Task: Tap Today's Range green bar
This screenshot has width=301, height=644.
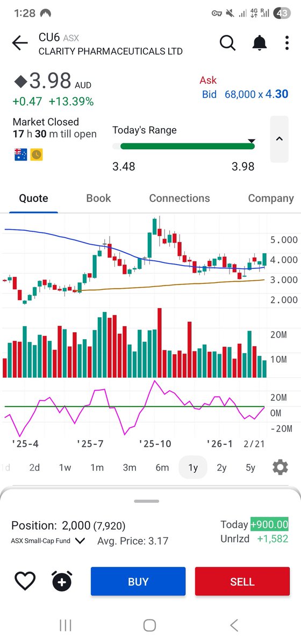Action: point(188,146)
